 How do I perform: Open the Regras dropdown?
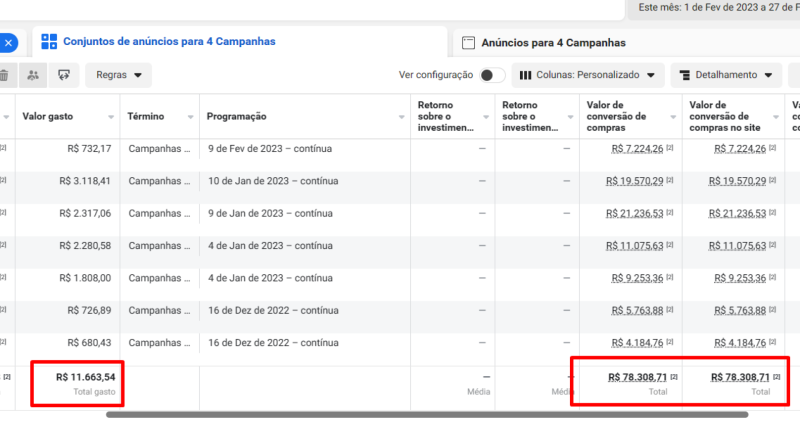tap(118, 75)
